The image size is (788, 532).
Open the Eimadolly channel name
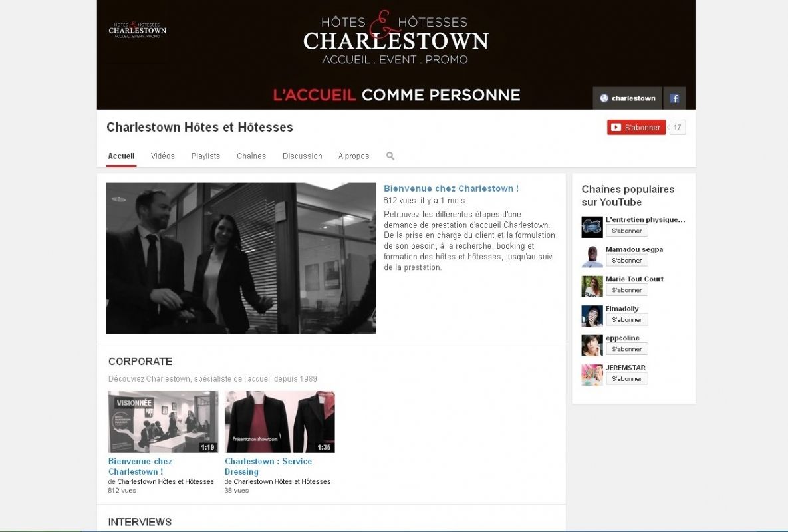pos(622,309)
